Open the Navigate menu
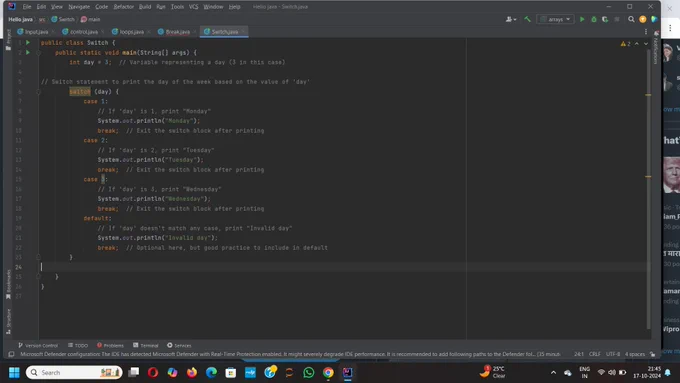The width and height of the screenshot is (680, 383). click(79, 7)
